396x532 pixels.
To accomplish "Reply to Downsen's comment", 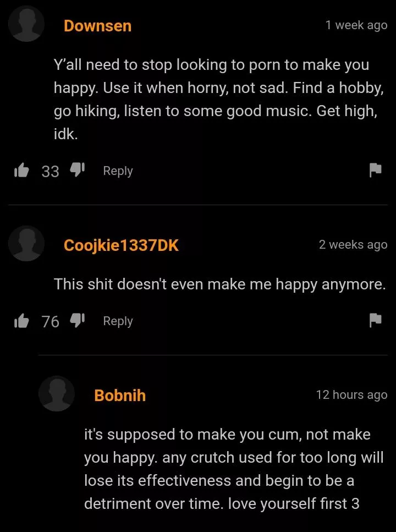I will 118,171.
